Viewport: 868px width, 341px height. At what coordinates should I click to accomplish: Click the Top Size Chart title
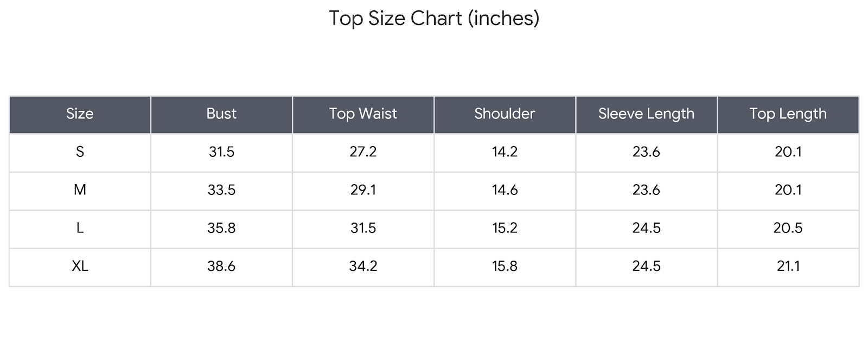coord(434,18)
